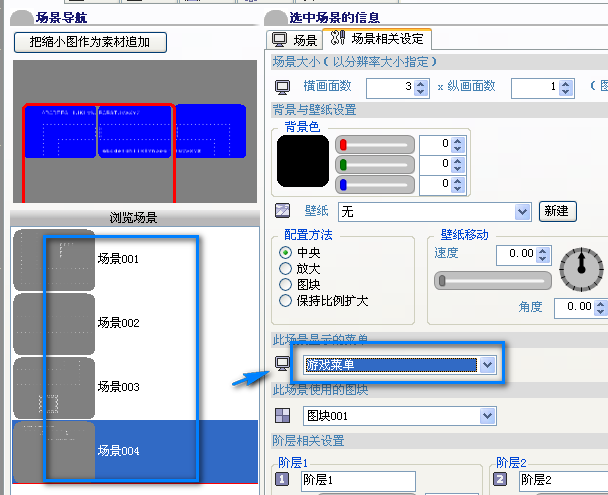This screenshot has height=495, width=608.
Task: Click the 阶层1 name field
Action: tap(358, 481)
